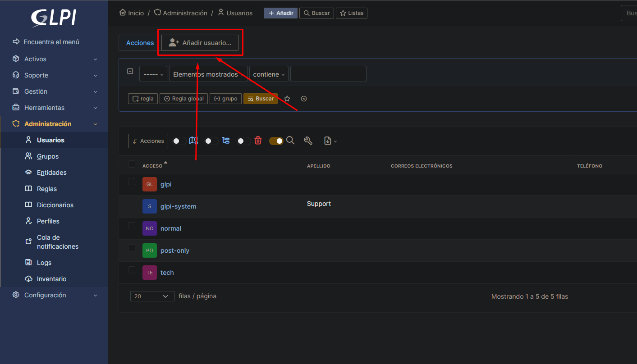The height and width of the screenshot is (364, 637).
Task: Check the checkbox for glpi row
Action: coord(132,182)
